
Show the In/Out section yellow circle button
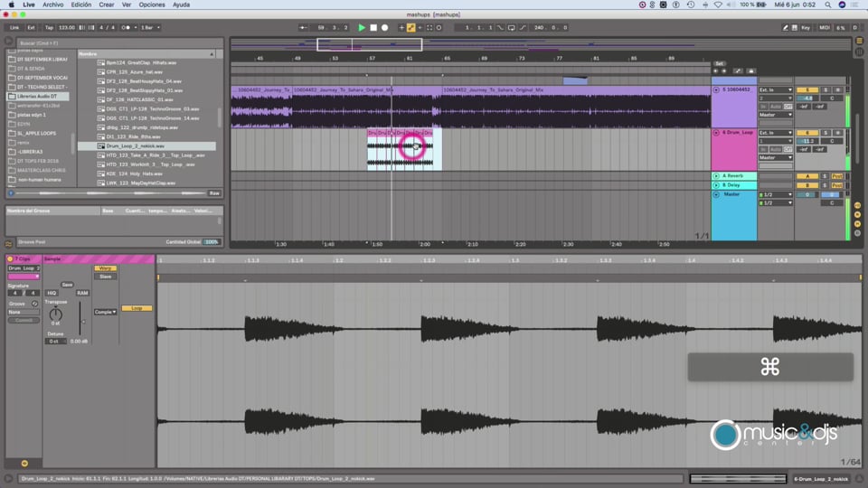pos(857,205)
